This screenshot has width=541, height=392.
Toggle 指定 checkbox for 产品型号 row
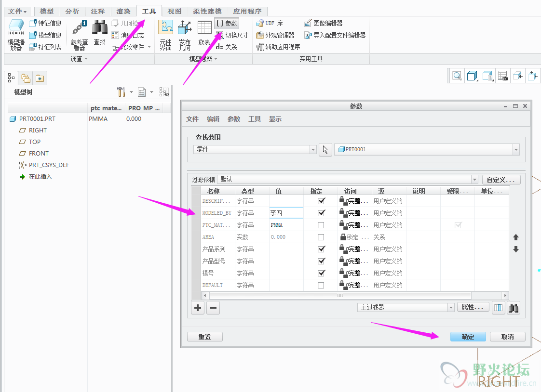321,261
